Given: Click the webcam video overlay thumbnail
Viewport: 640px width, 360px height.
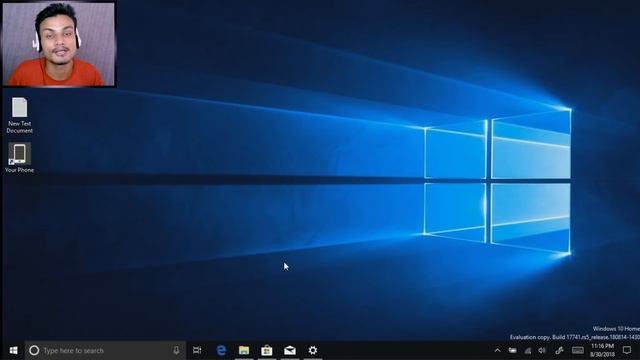Looking at the screenshot, I should [59, 44].
